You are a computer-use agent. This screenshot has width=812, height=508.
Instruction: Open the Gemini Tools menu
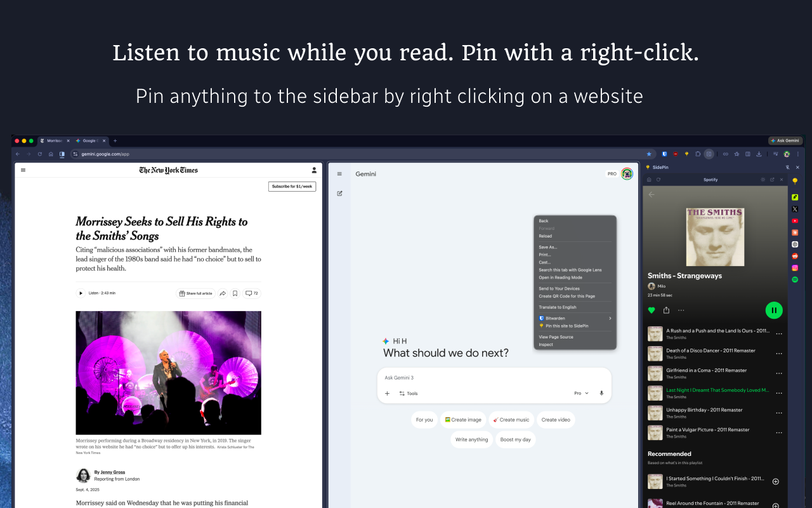pyautogui.click(x=409, y=394)
